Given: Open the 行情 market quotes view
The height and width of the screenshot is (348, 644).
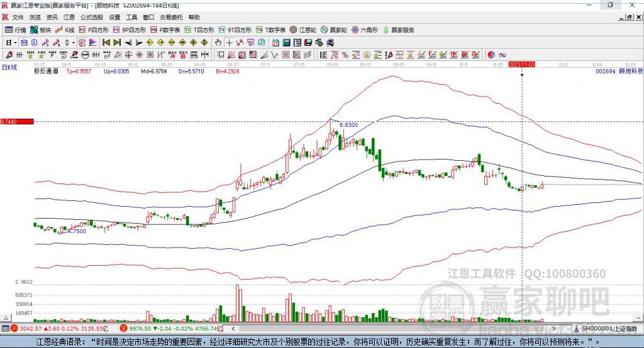Looking at the screenshot, I should click(x=15, y=30).
